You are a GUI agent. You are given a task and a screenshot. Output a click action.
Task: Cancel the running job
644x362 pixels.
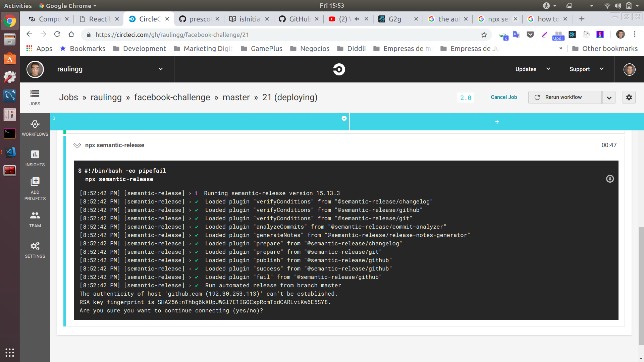tap(503, 97)
